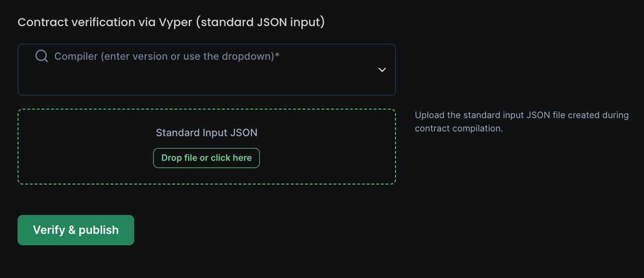Select the search icon beside Compiler placeholder
Viewport: 644px width, 278px height.
coord(42,56)
